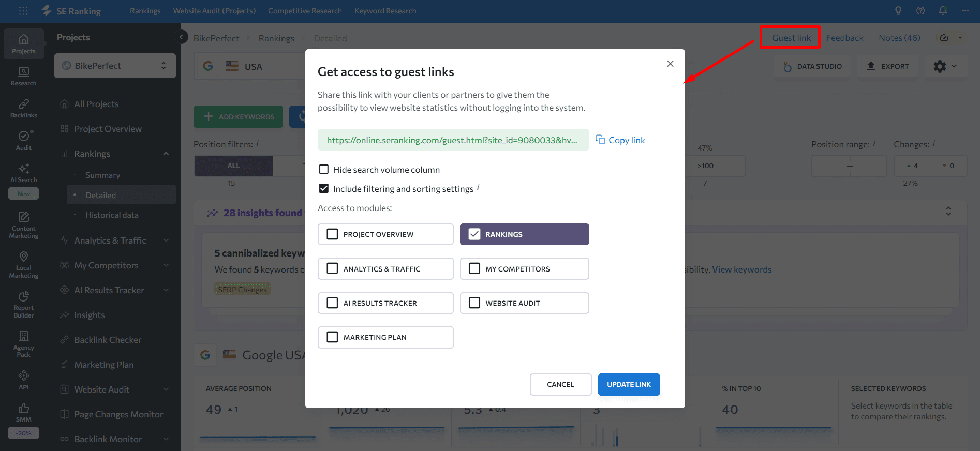
Task: Open the Guest link option
Action: point(791,38)
